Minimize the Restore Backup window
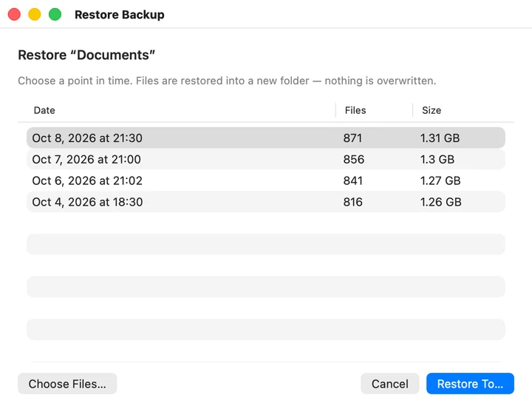The height and width of the screenshot is (412, 532). click(35, 15)
